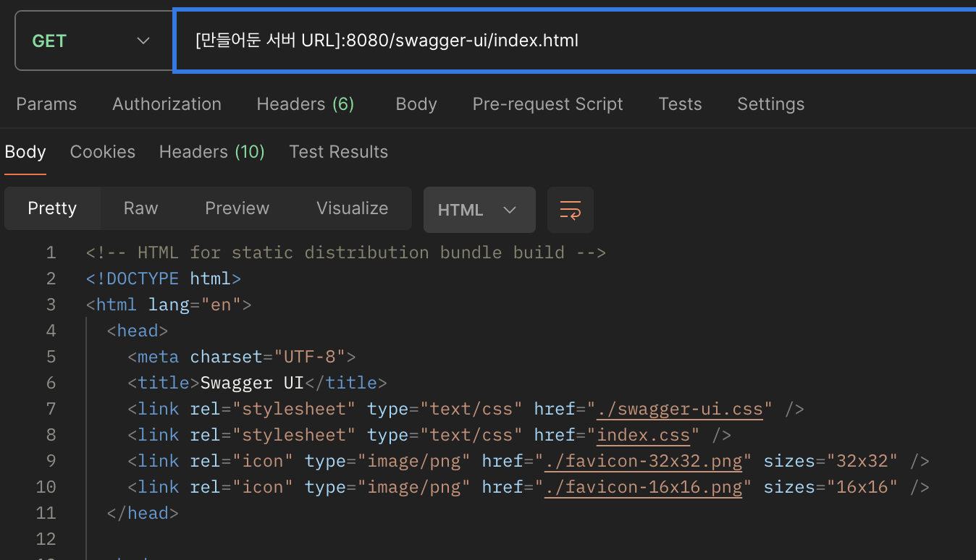Click the Swagger UI title text
Screen dimensions: 976x560
point(252,383)
